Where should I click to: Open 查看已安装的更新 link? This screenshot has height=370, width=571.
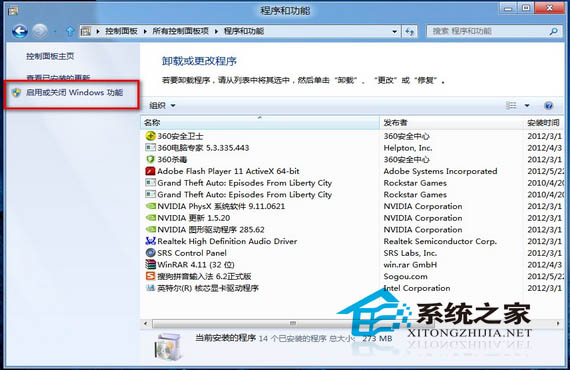point(58,77)
